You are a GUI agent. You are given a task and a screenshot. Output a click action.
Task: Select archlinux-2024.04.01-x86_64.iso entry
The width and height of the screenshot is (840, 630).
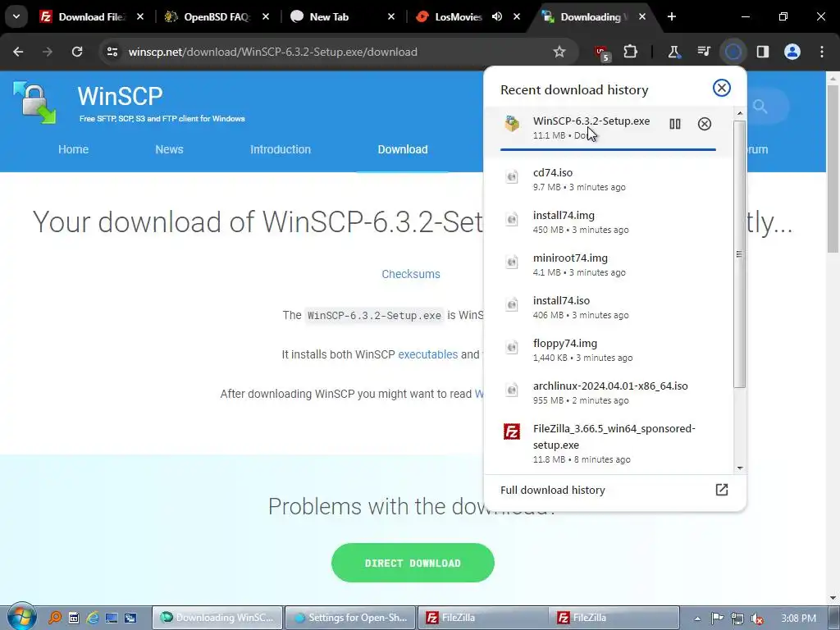[608, 393]
